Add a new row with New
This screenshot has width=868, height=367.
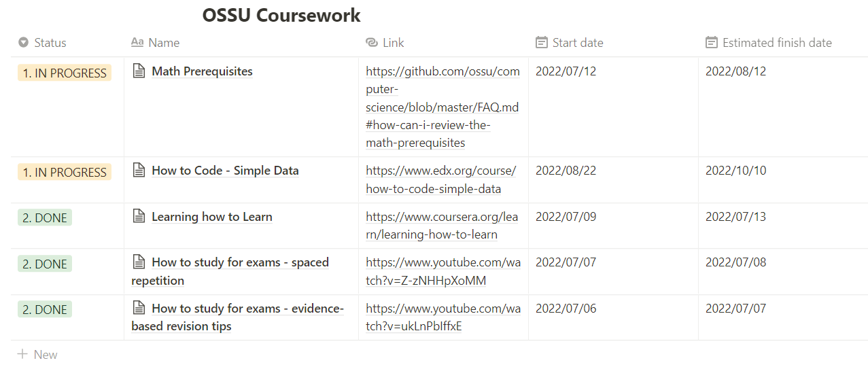point(45,354)
